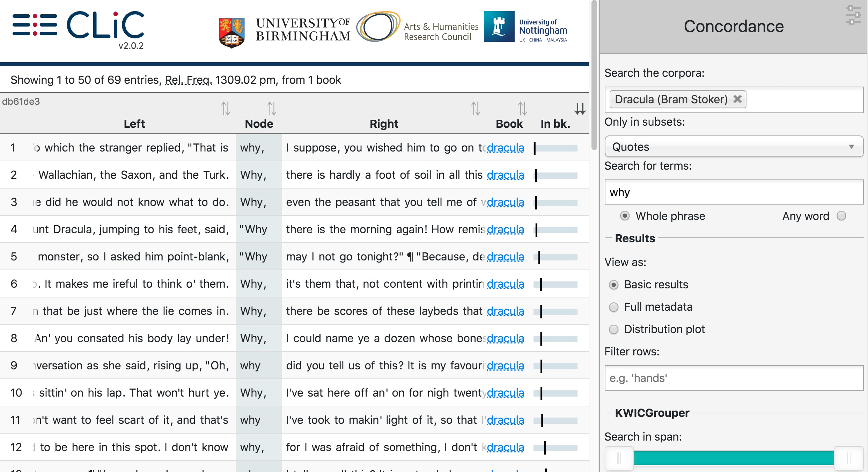Viewport: 868px width, 472px height.
Task: Click the University of Nottingham logo
Action: pyautogui.click(x=525, y=27)
